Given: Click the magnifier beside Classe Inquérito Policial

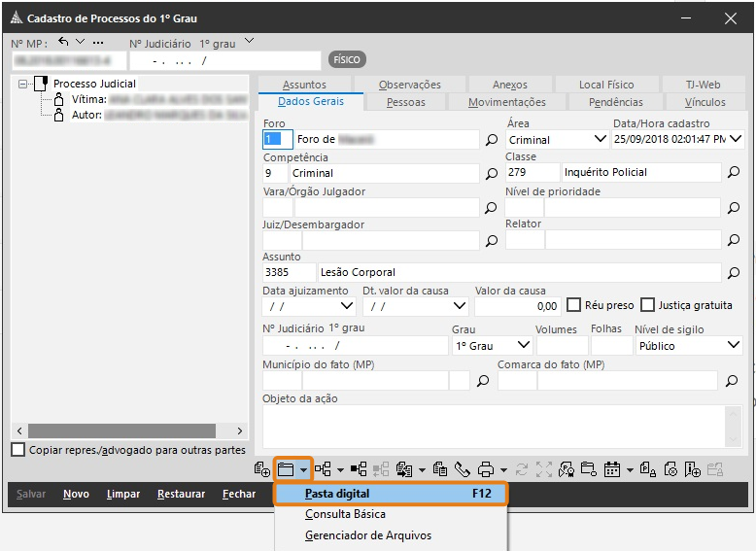Looking at the screenshot, I should 734,172.
